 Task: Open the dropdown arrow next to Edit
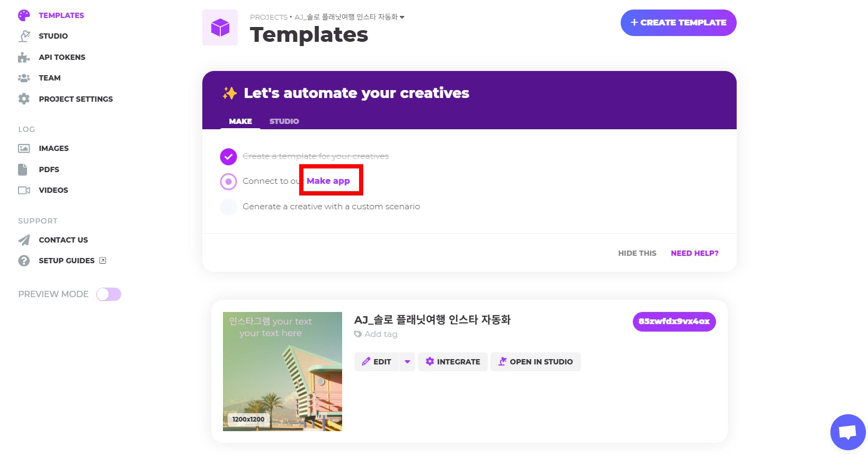(x=407, y=362)
